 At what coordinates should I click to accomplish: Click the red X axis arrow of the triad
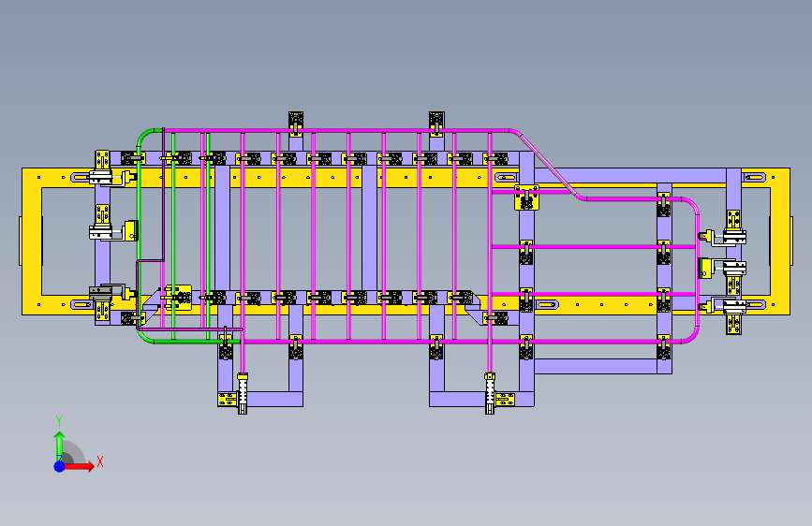point(80,466)
